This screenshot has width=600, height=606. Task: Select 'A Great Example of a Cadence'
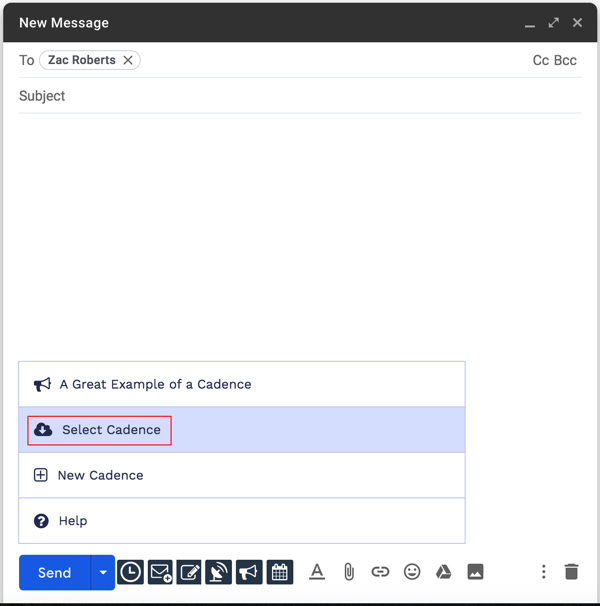[155, 384]
